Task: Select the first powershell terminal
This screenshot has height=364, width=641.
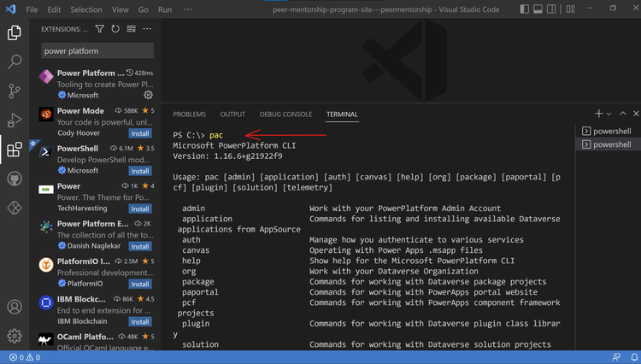Action: coord(608,131)
